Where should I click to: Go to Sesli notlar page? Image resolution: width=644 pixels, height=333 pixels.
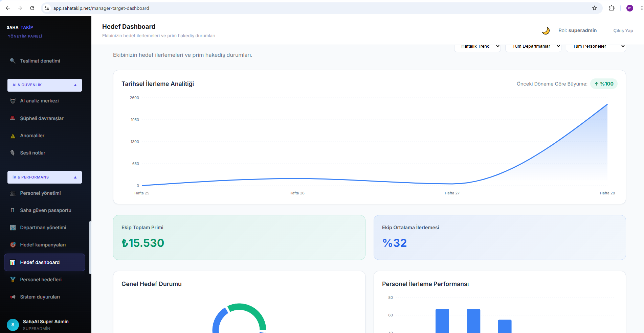point(45,153)
